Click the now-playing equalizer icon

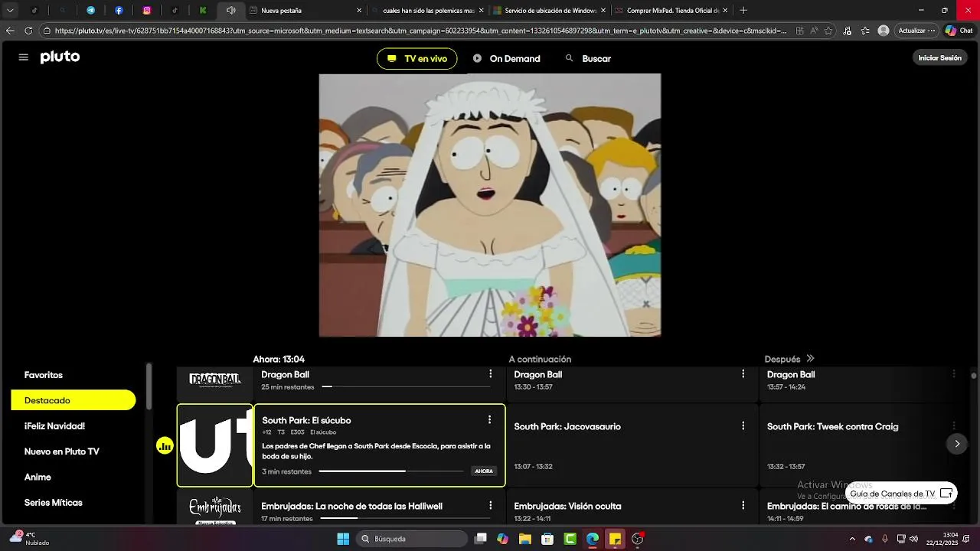pos(165,445)
